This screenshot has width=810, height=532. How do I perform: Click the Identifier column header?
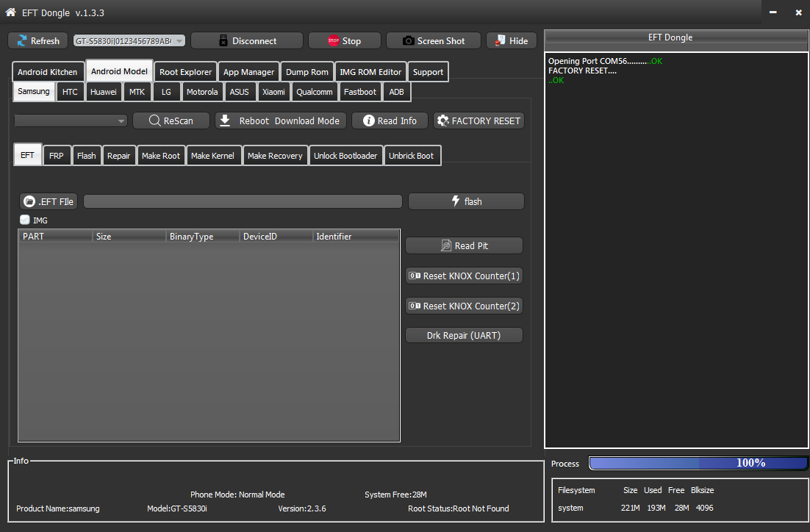click(356, 236)
